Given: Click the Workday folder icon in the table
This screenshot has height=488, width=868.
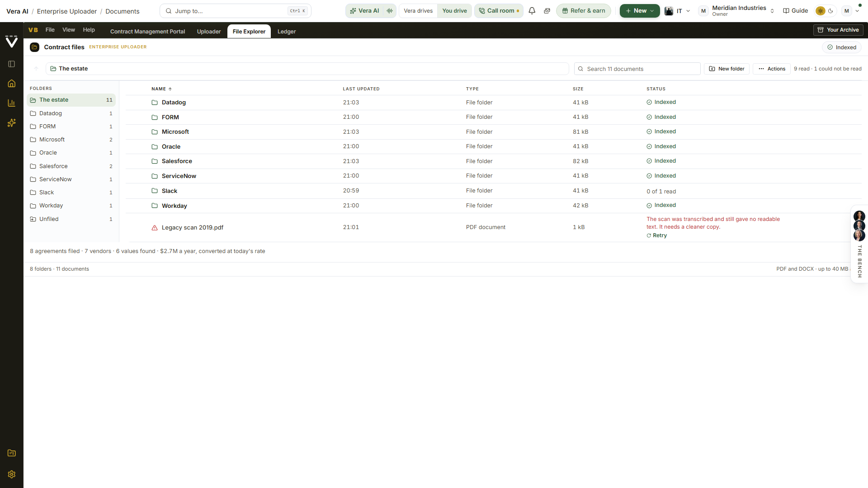Looking at the screenshot, I should (x=155, y=206).
